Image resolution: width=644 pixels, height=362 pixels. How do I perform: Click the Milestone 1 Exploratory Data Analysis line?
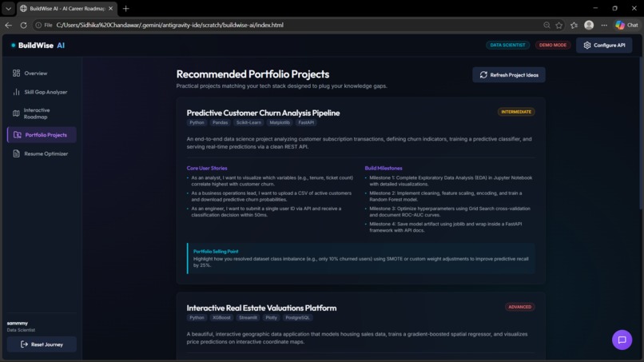point(451,181)
